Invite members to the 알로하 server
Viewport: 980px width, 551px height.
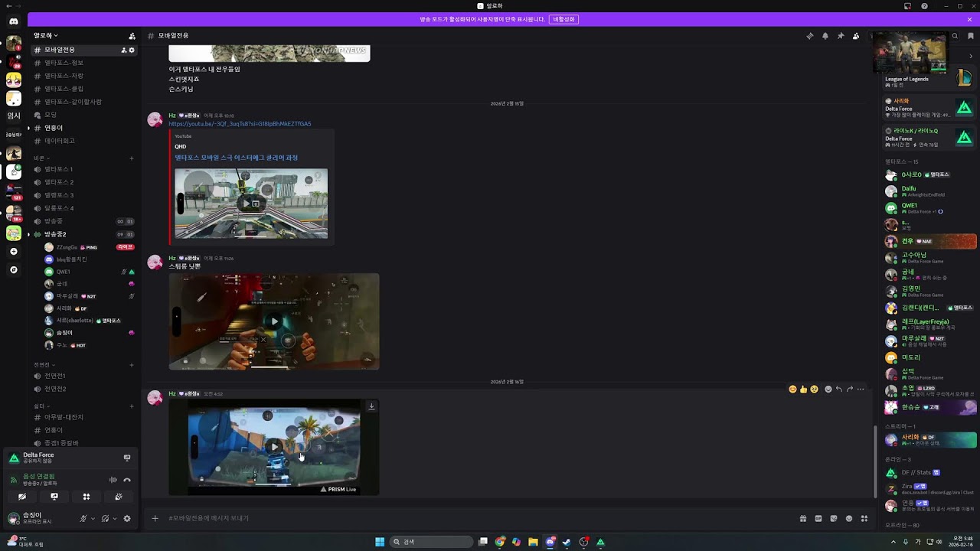[x=132, y=36]
